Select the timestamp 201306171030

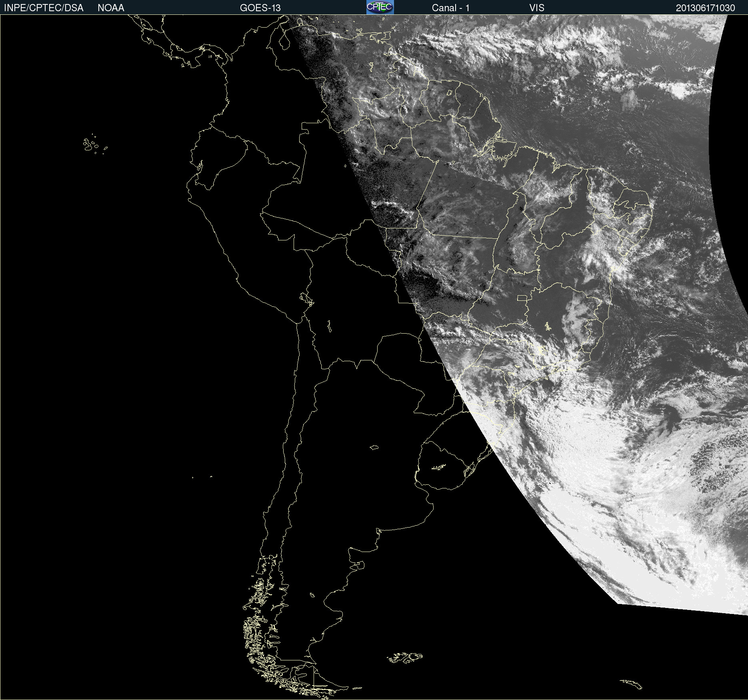(706, 8)
